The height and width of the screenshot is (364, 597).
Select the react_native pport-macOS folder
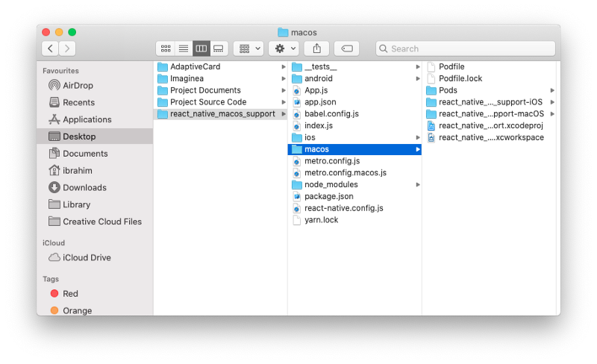pos(489,114)
